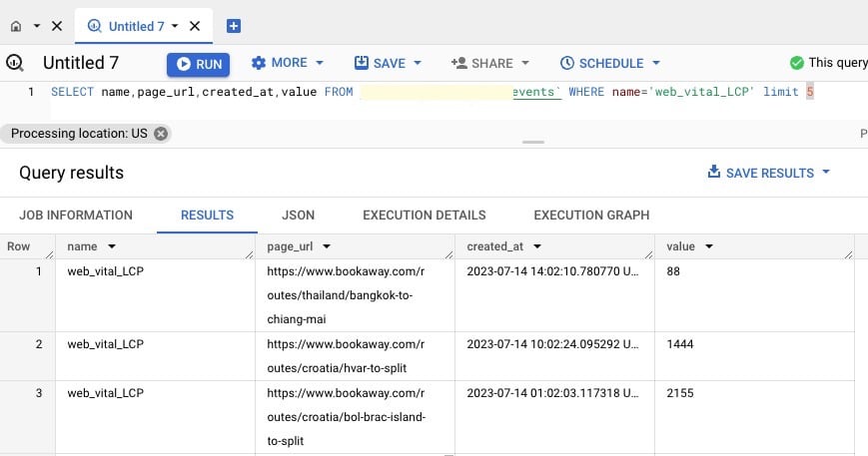Image resolution: width=868 pixels, height=456 pixels.
Task: Open the Untitled 7 tab dropdown arrow
Action: click(175, 26)
